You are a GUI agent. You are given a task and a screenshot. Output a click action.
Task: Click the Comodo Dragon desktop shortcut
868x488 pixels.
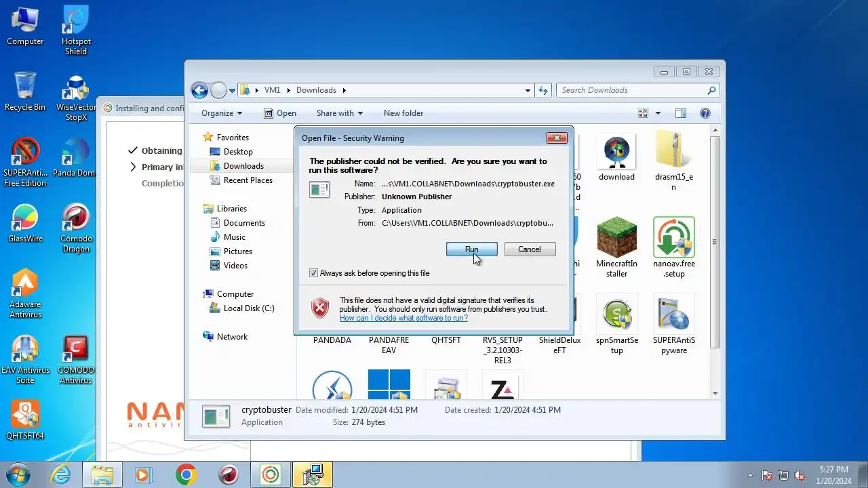(76, 228)
